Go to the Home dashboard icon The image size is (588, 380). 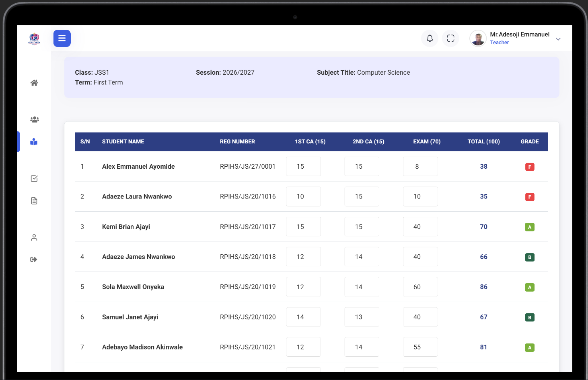click(34, 83)
